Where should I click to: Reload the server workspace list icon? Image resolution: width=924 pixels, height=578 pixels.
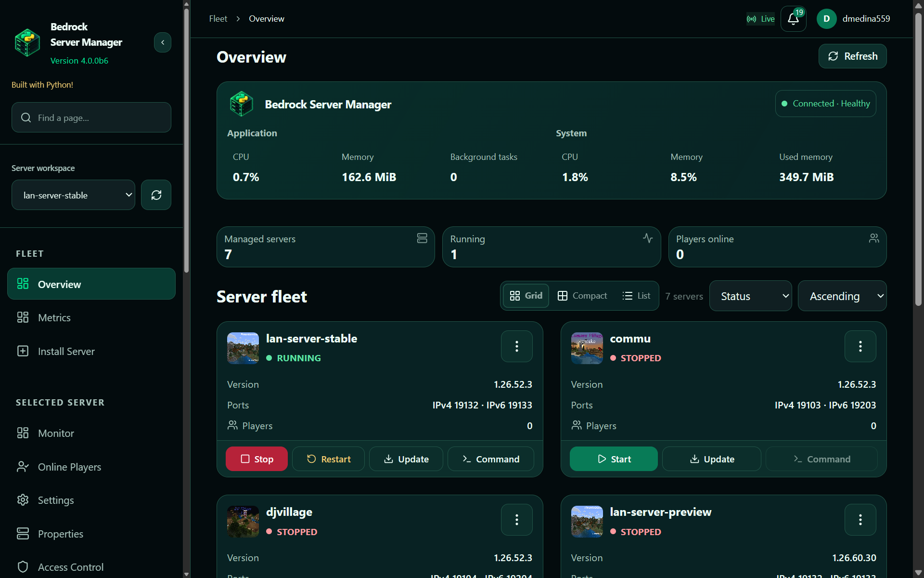(x=156, y=195)
